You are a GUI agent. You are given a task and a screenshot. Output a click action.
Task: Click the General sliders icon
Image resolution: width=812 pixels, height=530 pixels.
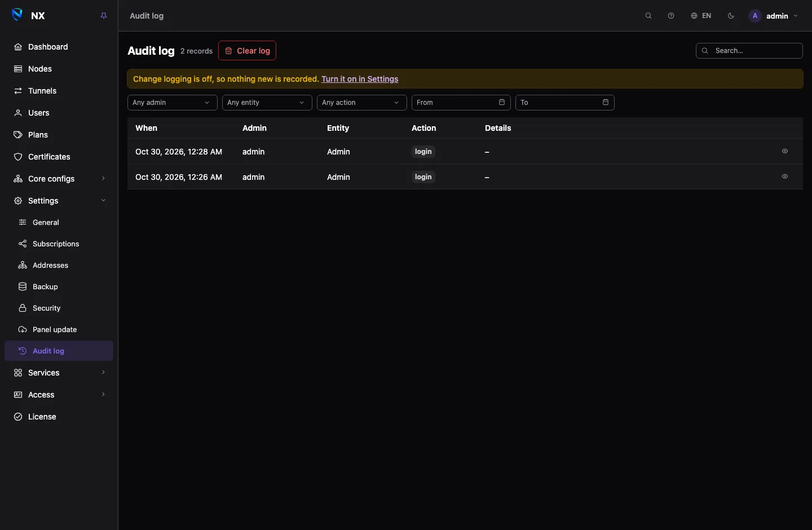23,222
